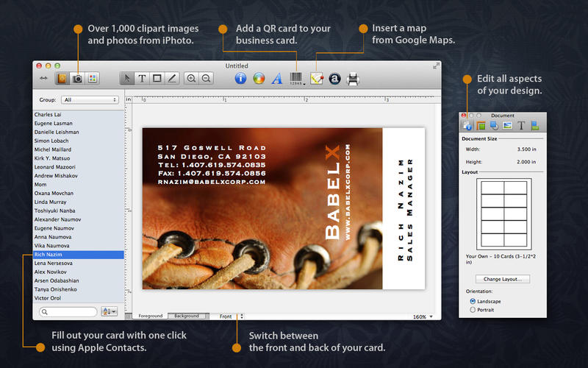The image size is (588, 368).
Task: Open the blue Info inspector icon
Action: coord(240,78)
